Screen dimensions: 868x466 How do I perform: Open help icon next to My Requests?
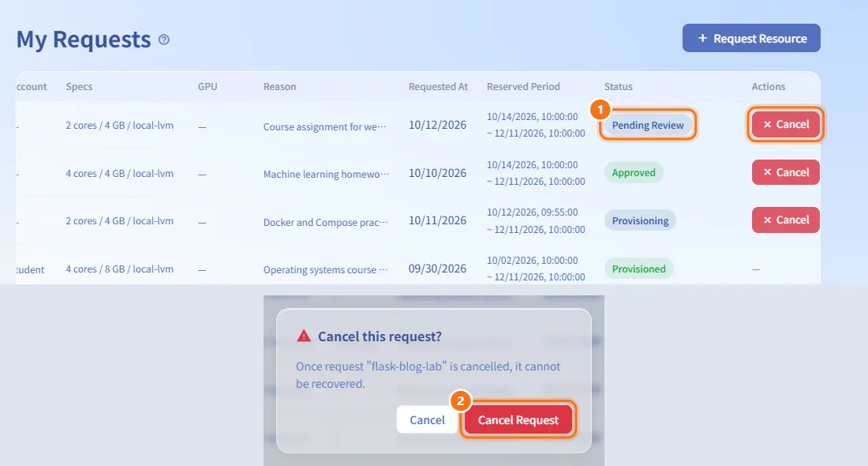(164, 39)
